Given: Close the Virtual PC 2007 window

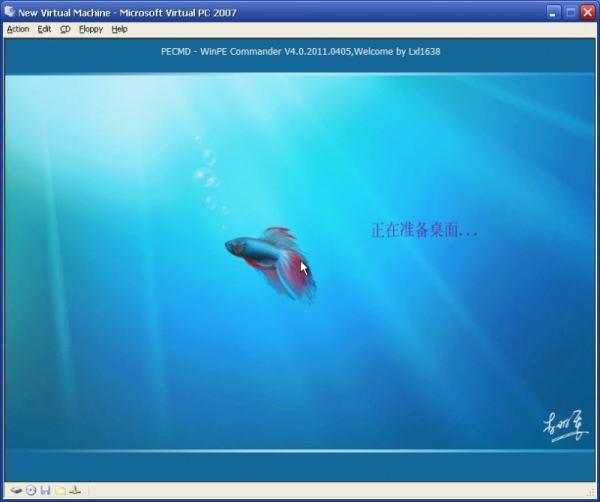Looking at the screenshot, I should pyautogui.click(x=587, y=13).
